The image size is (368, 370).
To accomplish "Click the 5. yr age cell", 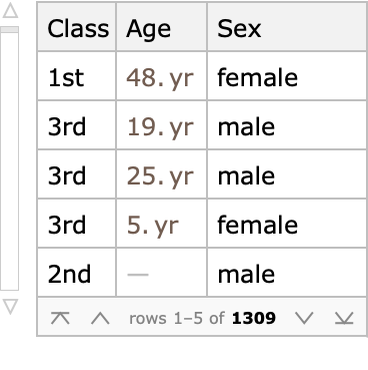I will [162, 223].
